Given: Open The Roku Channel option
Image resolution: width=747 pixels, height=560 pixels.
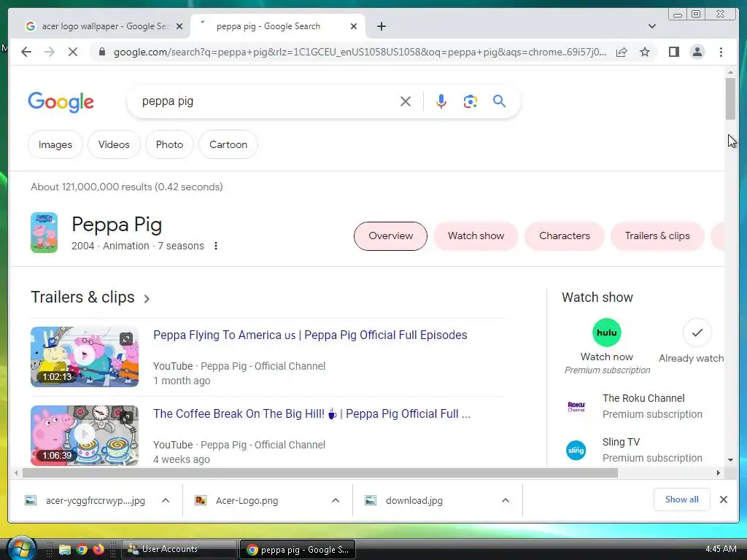Looking at the screenshot, I should tap(643, 405).
